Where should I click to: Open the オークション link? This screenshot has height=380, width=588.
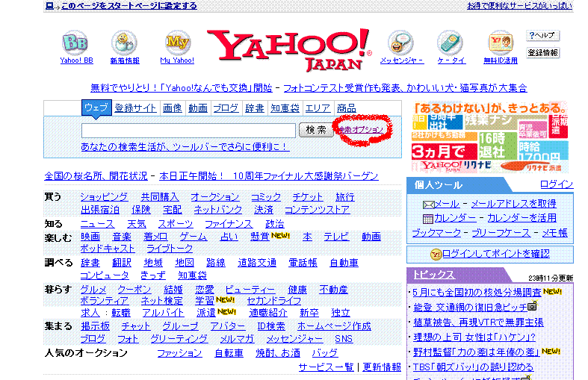click(215, 197)
